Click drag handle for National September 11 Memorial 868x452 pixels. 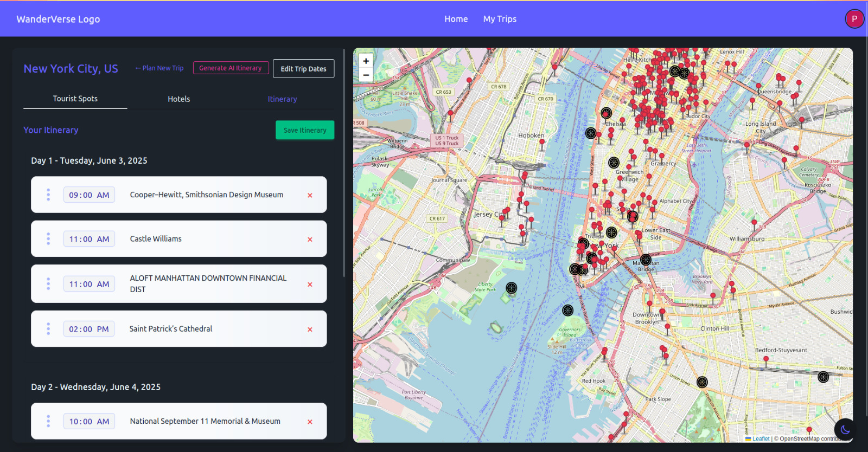coord(48,421)
